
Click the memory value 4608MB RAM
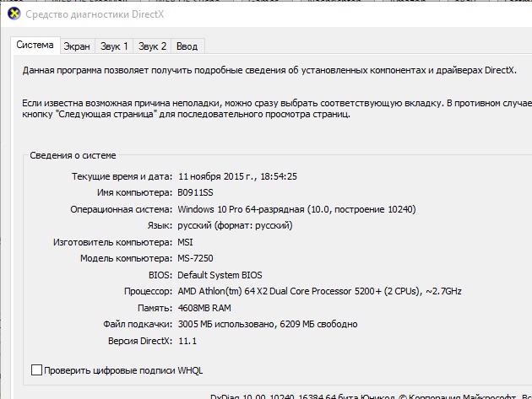tap(204, 308)
